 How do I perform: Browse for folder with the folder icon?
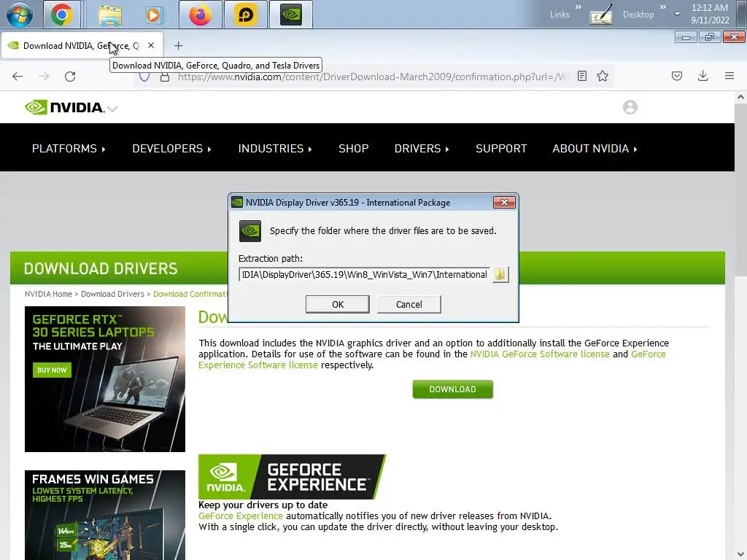pyautogui.click(x=500, y=274)
